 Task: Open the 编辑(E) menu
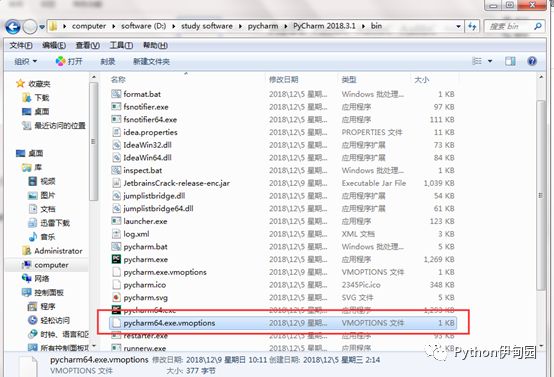[x=54, y=46]
